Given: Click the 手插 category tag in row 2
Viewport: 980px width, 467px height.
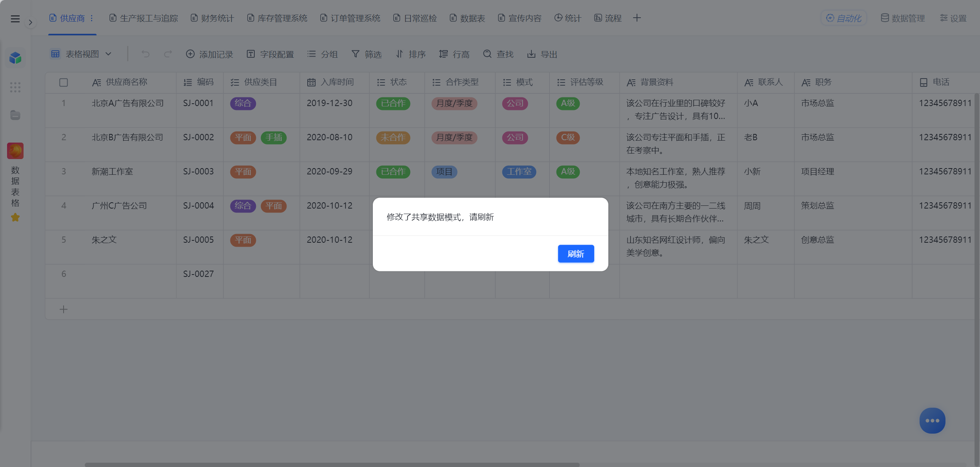Looking at the screenshot, I should [x=274, y=137].
